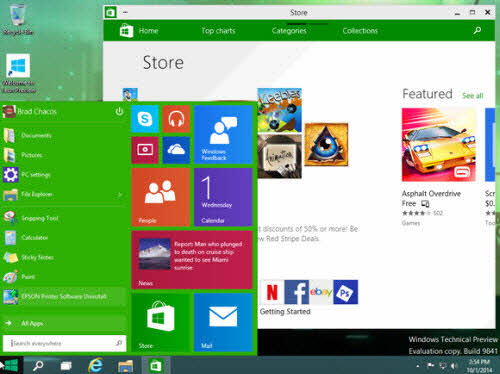Launch Internet Explorer from the taskbar
This screenshot has height=374, width=500.
pos(95,366)
